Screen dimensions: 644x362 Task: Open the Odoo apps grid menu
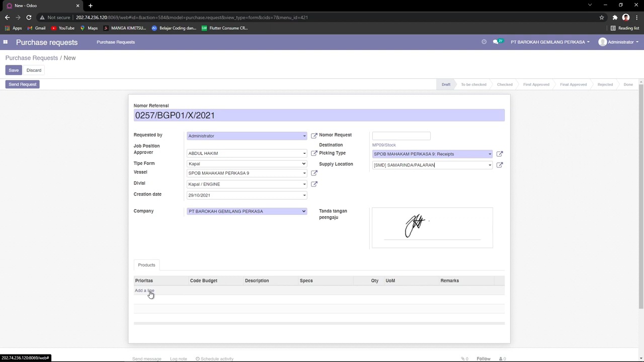(x=6, y=42)
